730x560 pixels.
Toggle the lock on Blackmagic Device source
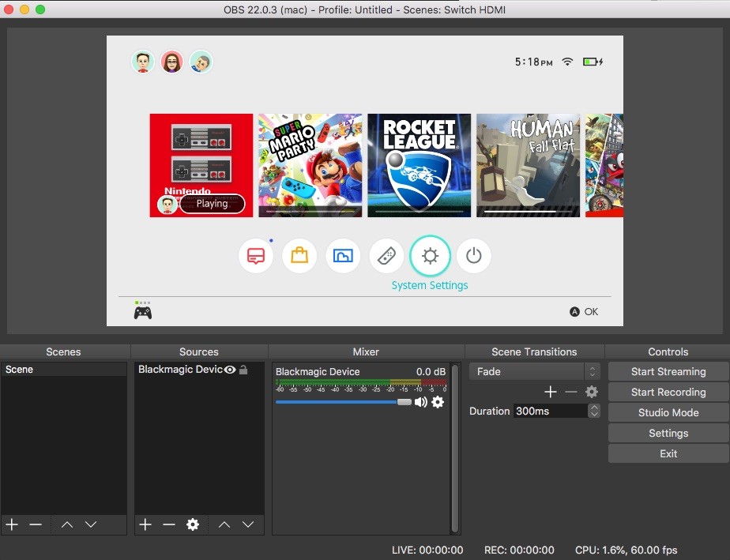coord(243,370)
